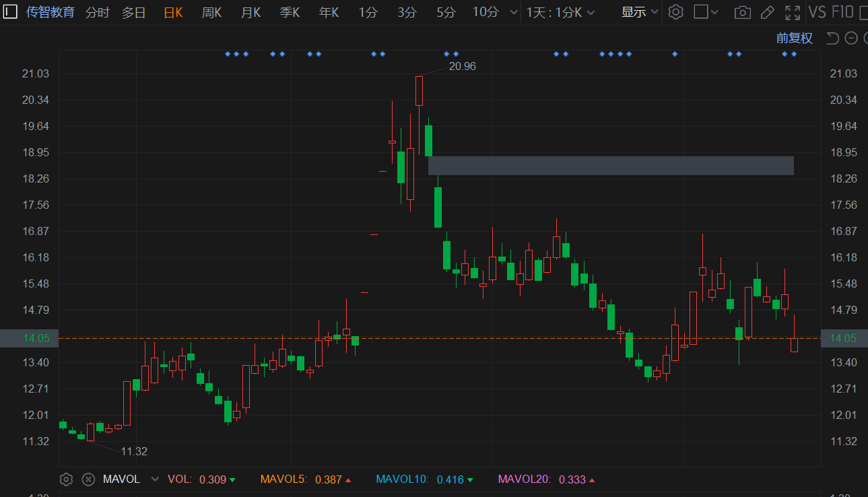This screenshot has height=497, width=868.
Task: Zoom out chart with minus icon
Action: coord(850,38)
